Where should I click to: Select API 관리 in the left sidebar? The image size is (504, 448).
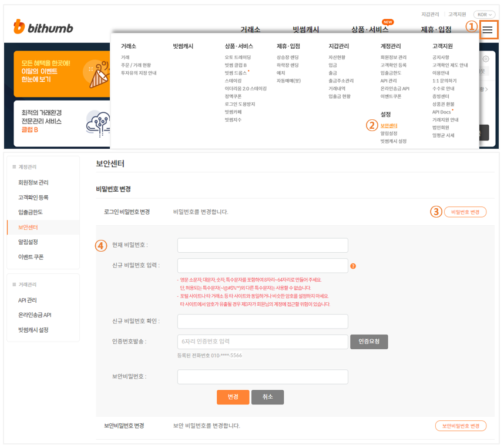[x=28, y=300]
